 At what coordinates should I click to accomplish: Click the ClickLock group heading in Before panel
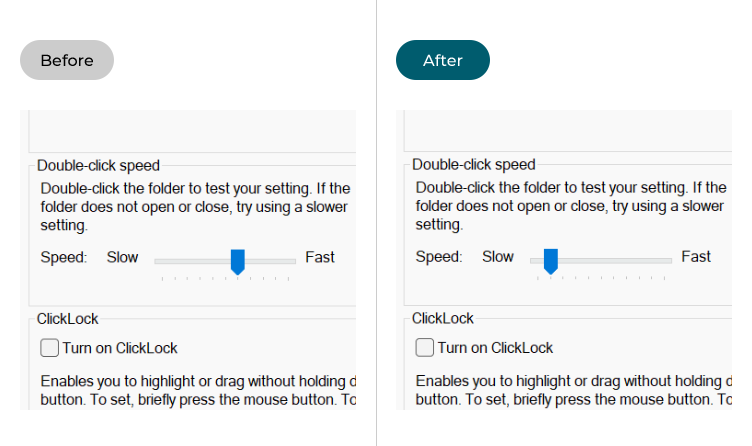click(68, 319)
